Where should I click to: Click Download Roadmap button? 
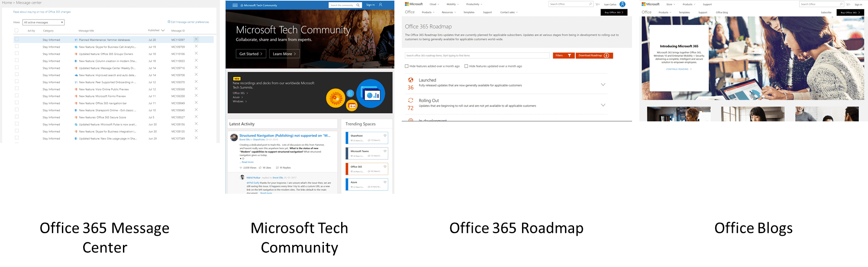click(594, 55)
